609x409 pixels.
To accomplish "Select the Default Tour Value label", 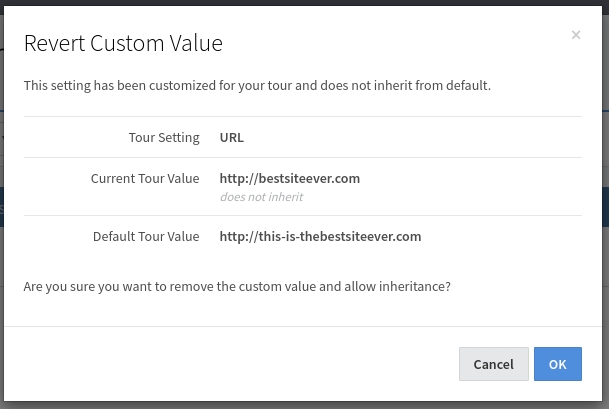I will click(x=146, y=237).
